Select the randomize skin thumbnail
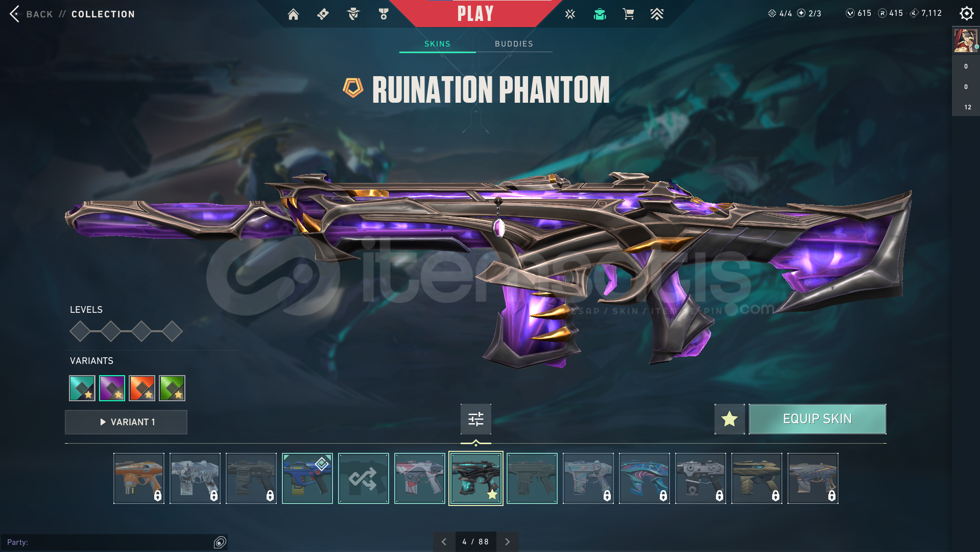 364,478
